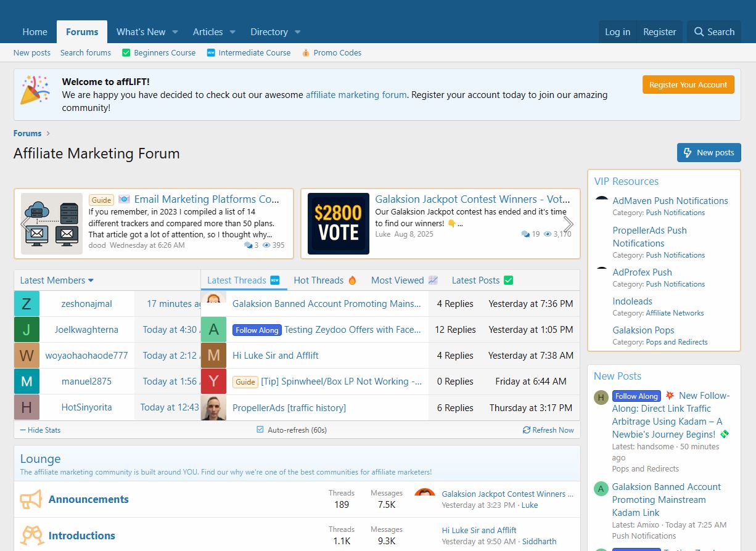Click the carousel next arrow
Screen dimensions: 756x551
[569, 224]
